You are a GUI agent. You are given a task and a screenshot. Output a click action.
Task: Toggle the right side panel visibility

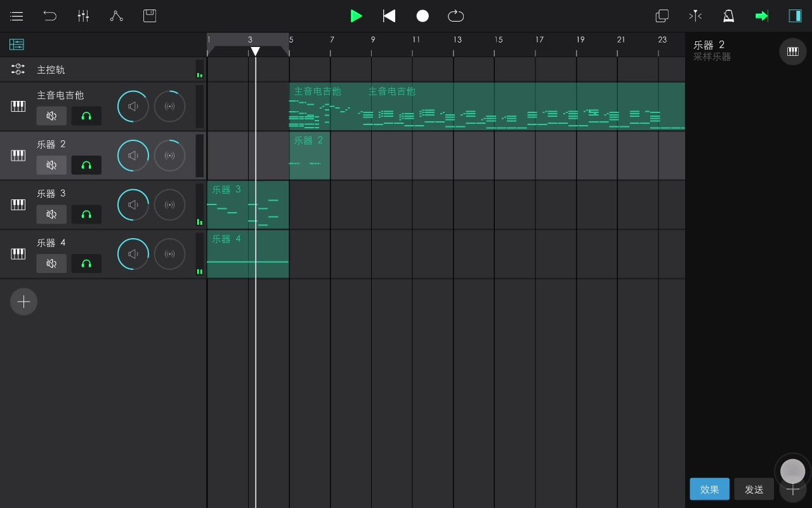tap(795, 16)
